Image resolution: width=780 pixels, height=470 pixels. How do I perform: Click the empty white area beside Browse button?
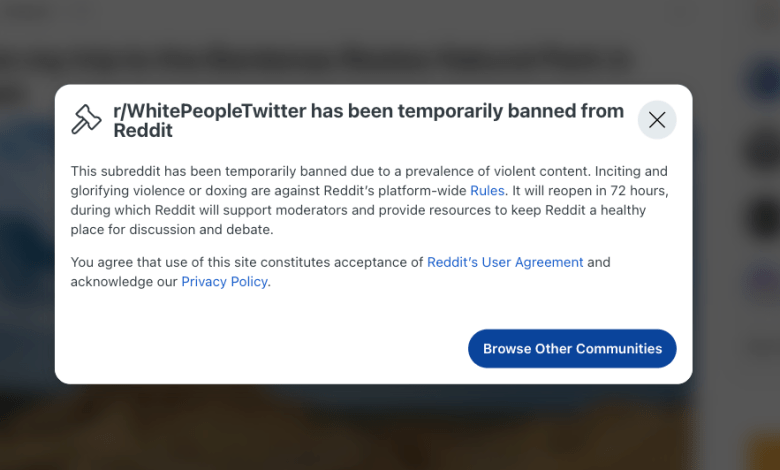point(260,349)
